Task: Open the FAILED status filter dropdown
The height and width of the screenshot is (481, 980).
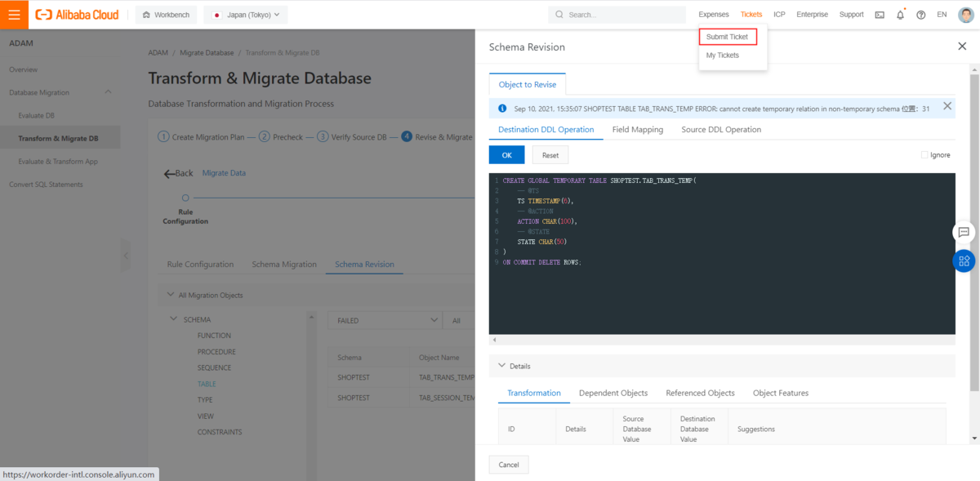Action: 384,321
